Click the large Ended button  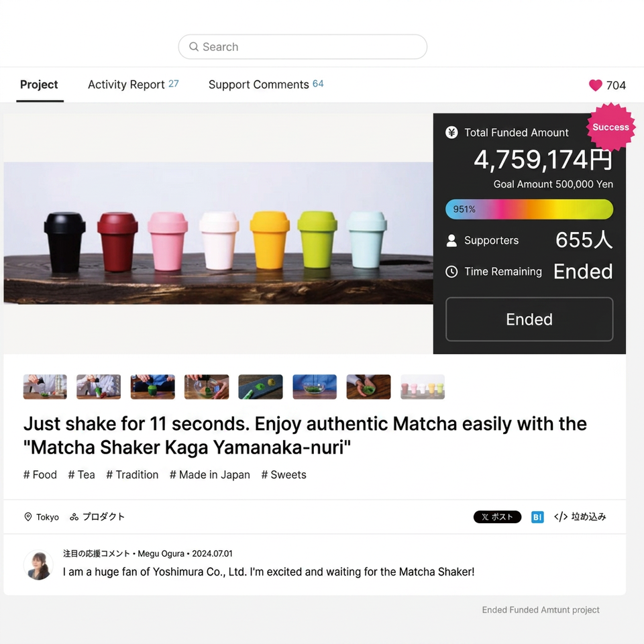click(529, 319)
